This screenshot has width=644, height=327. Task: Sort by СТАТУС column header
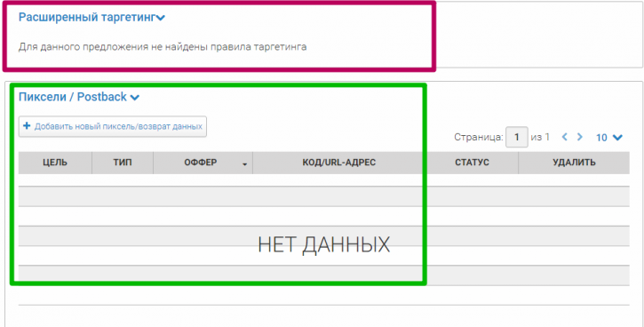(472, 163)
